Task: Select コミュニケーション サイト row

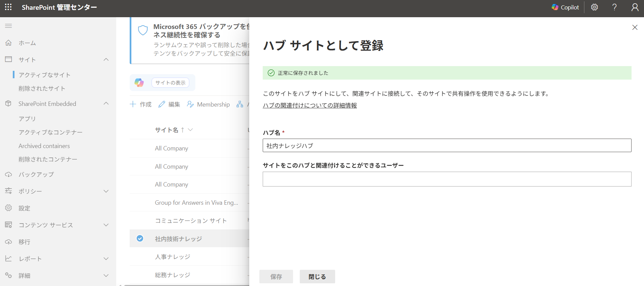Action: click(189, 221)
